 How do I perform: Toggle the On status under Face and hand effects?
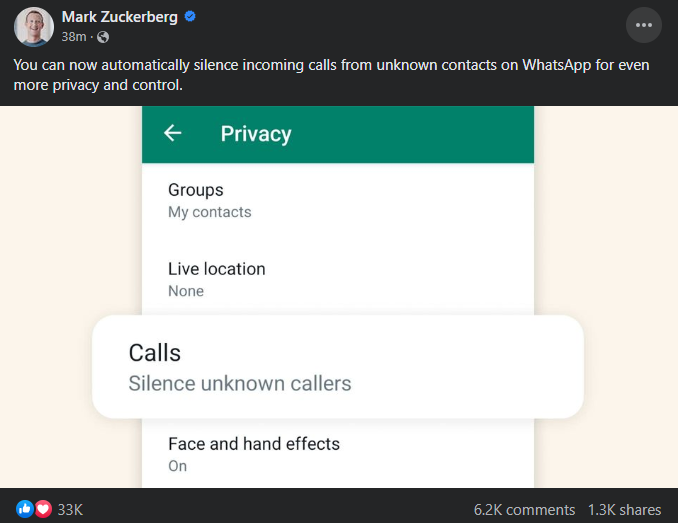click(178, 466)
